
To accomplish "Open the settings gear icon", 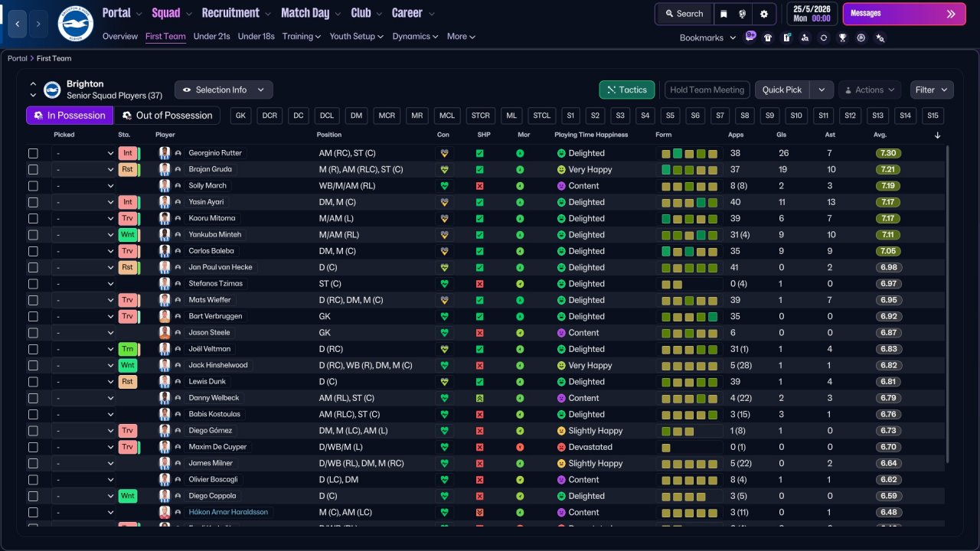I will (x=763, y=14).
